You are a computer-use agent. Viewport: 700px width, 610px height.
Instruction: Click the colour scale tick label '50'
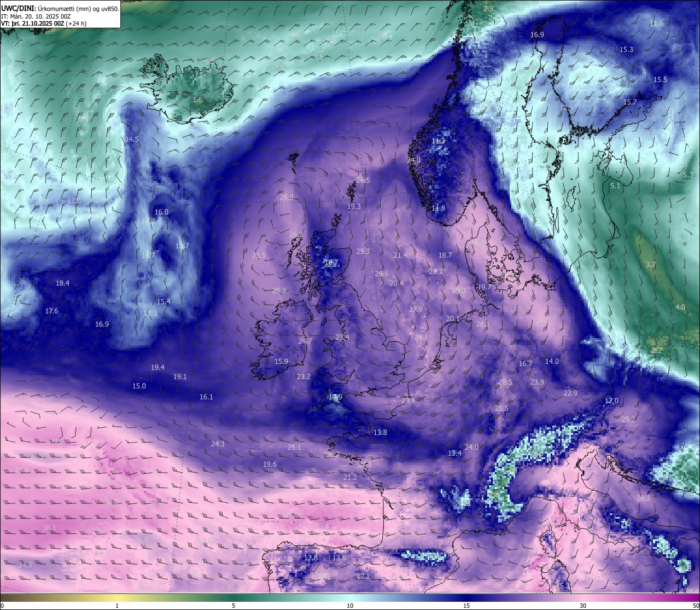(x=696, y=606)
